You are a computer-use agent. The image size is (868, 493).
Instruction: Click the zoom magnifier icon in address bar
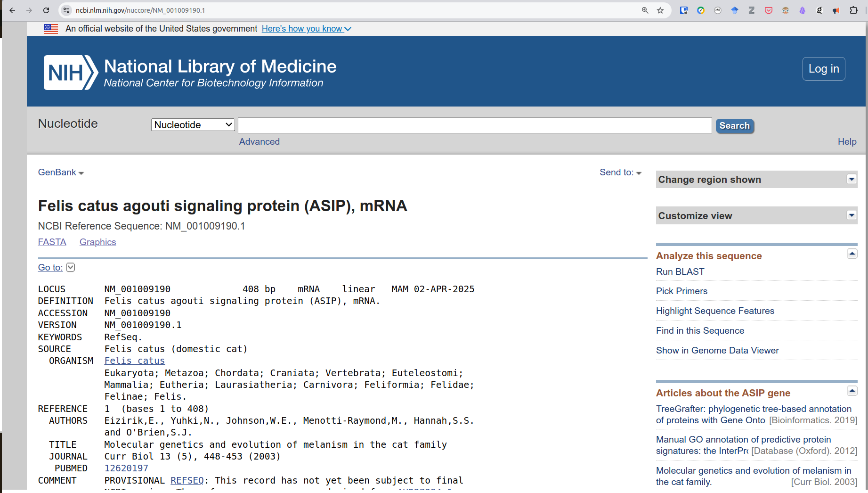tap(645, 10)
